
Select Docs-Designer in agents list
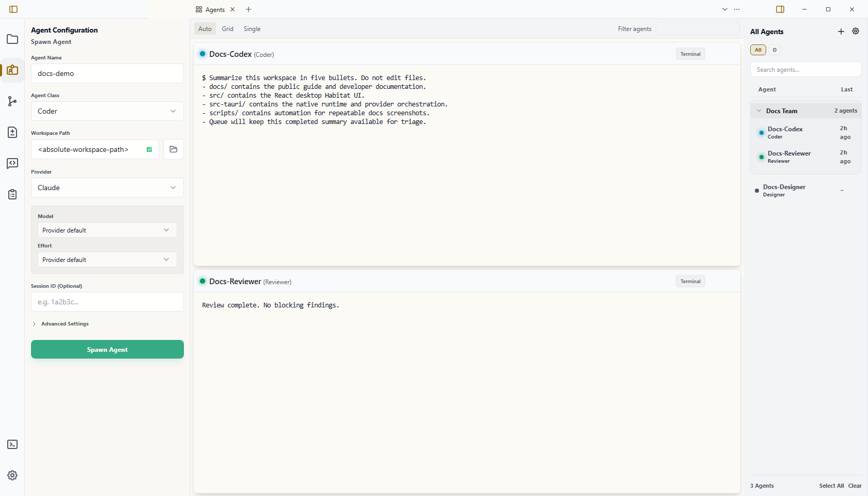tap(805, 191)
